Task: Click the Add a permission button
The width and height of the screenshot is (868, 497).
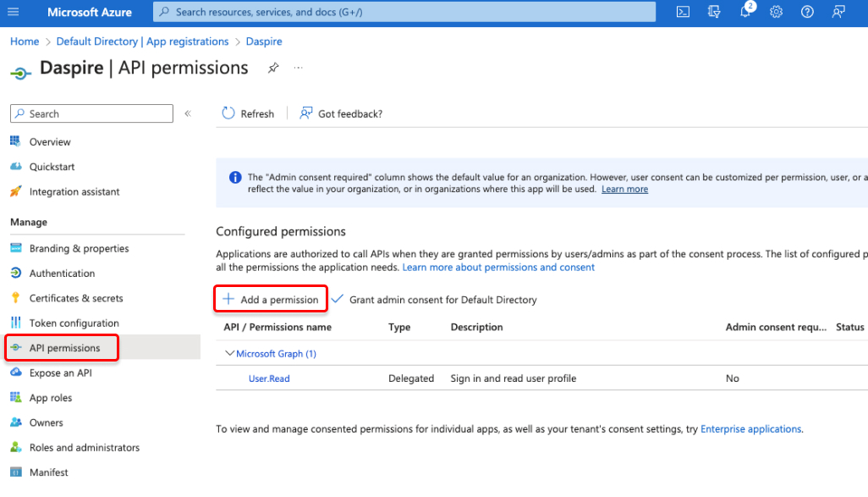Action: [270, 298]
